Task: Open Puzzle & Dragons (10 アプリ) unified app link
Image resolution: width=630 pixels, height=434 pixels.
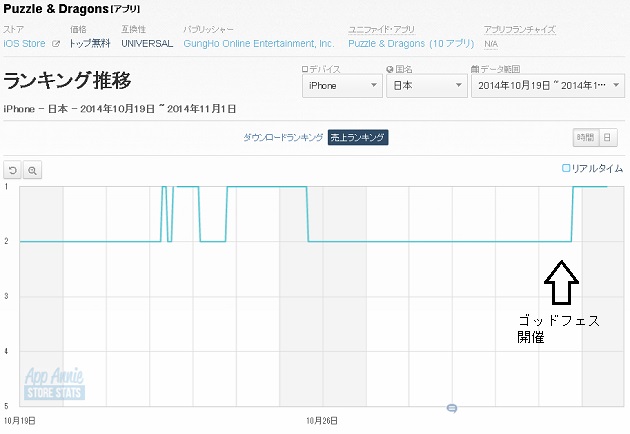Action: pyautogui.click(x=411, y=43)
